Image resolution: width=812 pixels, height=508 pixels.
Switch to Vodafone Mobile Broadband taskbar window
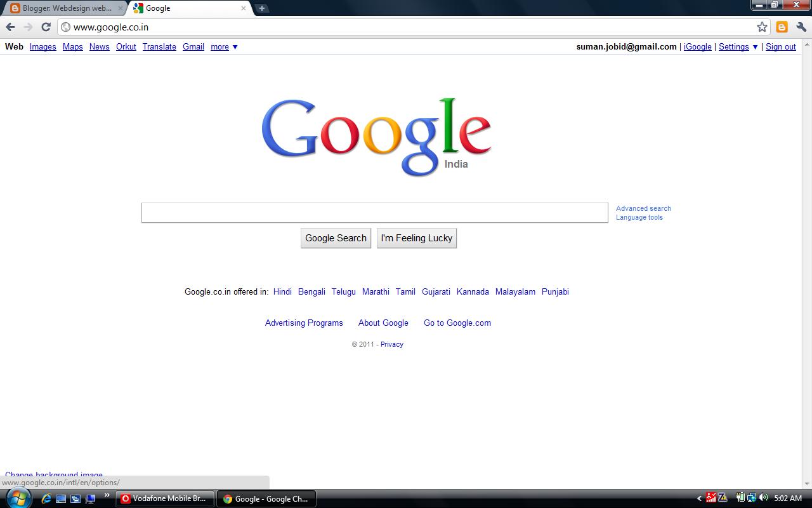click(165, 498)
